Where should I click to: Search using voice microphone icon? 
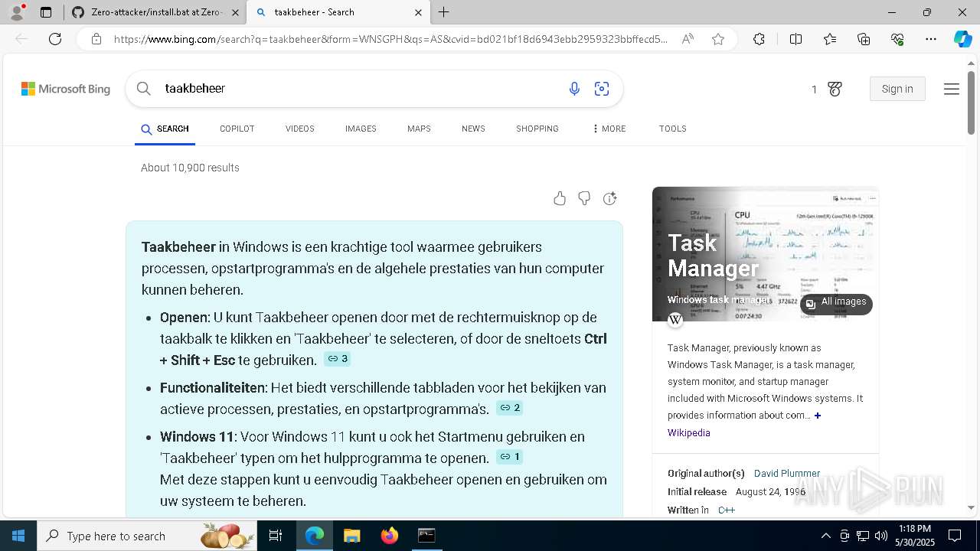(574, 89)
